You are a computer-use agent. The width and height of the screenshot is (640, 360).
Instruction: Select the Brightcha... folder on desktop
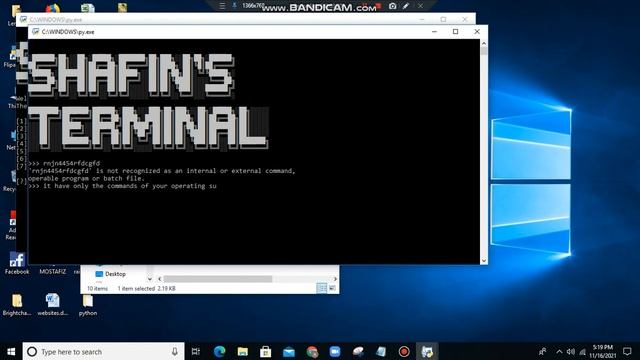(x=17, y=304)
